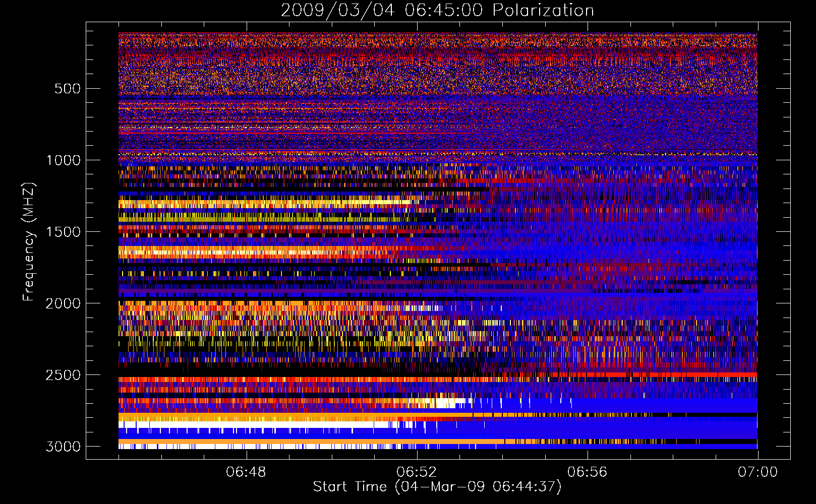Click the 06:52 time tick label
The image size is (816, 504).
417,472
